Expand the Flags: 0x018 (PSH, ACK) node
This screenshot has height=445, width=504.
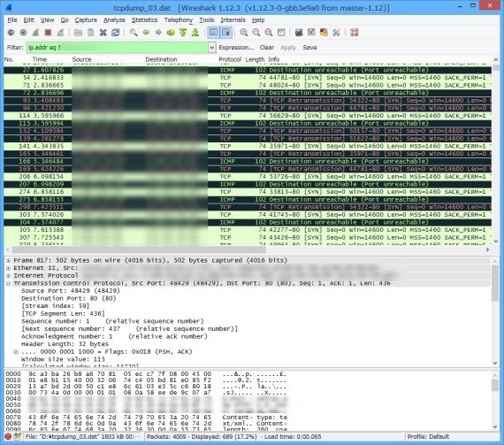(16, 352)
